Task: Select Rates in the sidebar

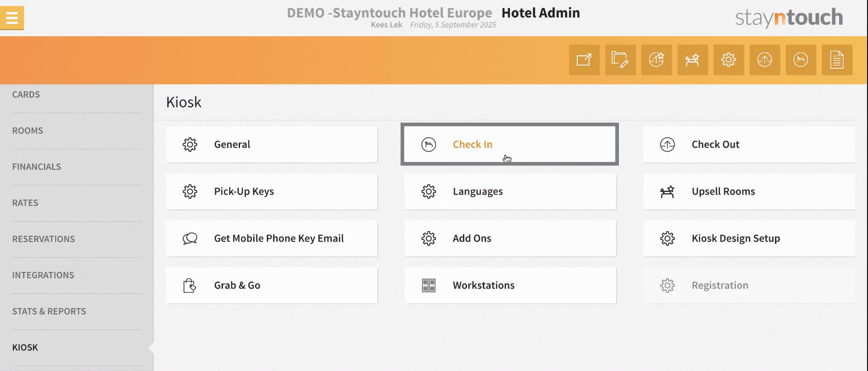Action: click(x=25, y=203)
